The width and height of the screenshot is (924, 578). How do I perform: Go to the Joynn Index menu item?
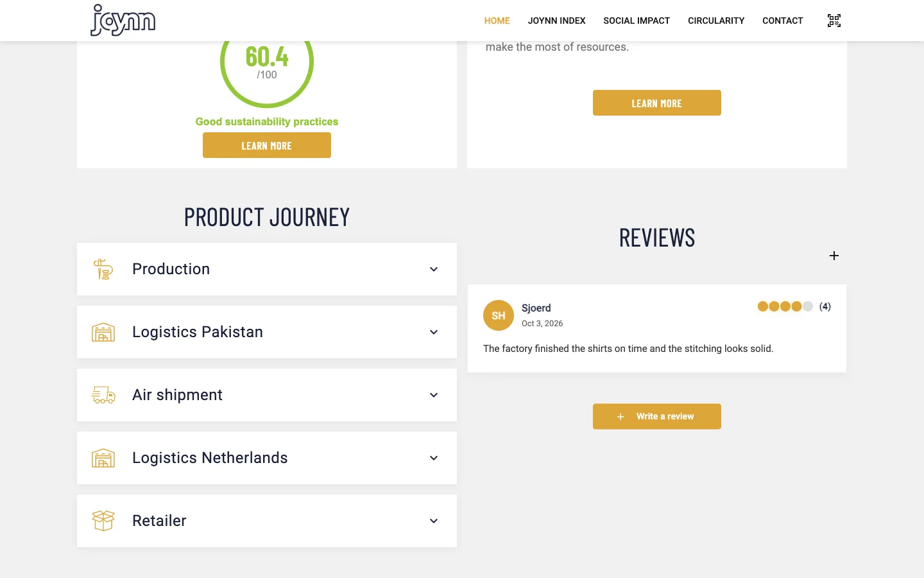pyautogui.click(x=556, y=21)
